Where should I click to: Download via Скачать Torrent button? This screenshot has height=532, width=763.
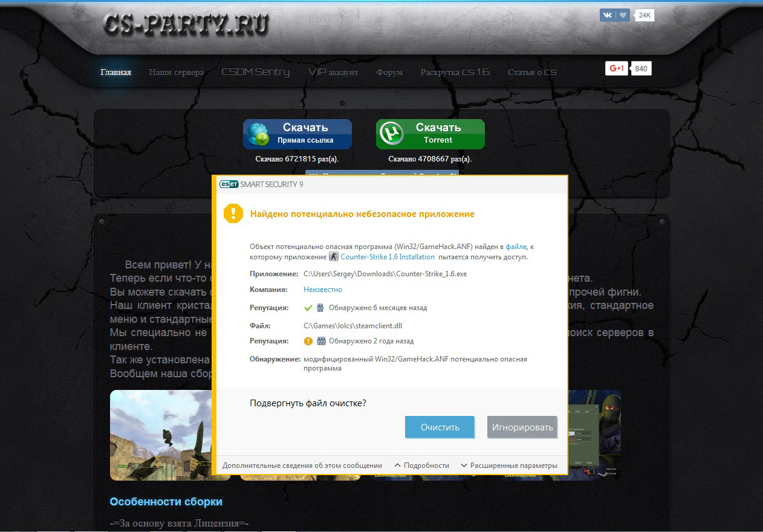pyautogui.click(x=430, y=134)
